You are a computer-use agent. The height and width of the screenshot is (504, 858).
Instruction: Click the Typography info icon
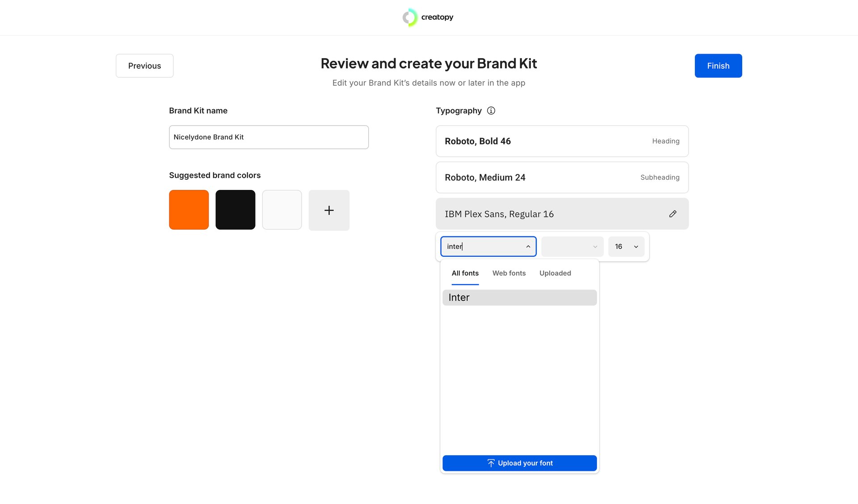pos(491,111)
